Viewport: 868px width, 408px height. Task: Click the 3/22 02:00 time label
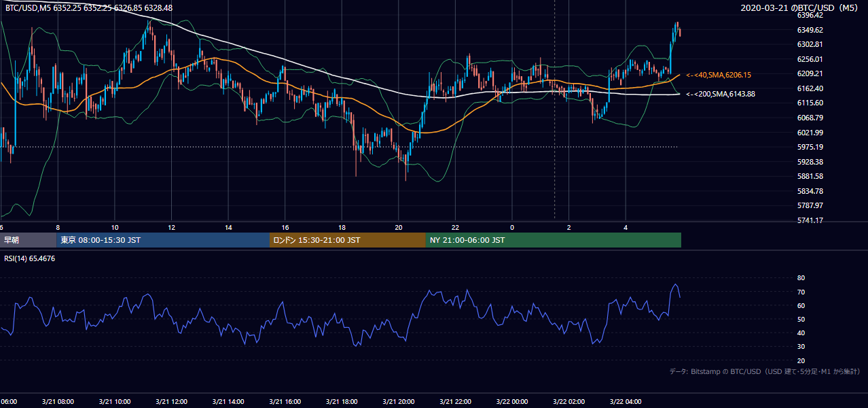pos(568,402)
